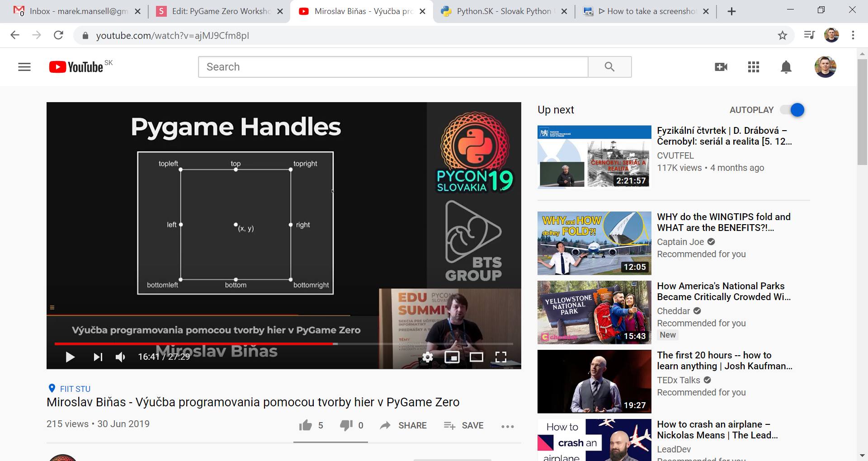Click the address bar URL

click(172, 35)
